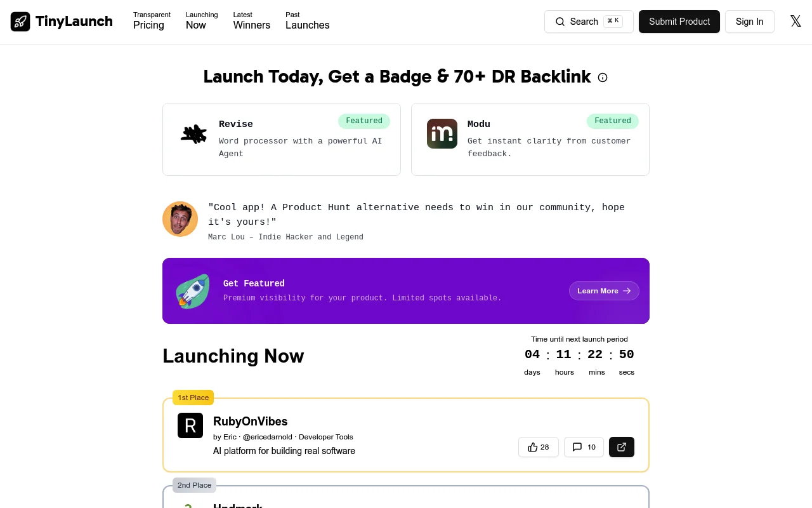Click the Get Featured rocket illustration
This screenshot has height=508, width=812.
[x=193, y=291]
